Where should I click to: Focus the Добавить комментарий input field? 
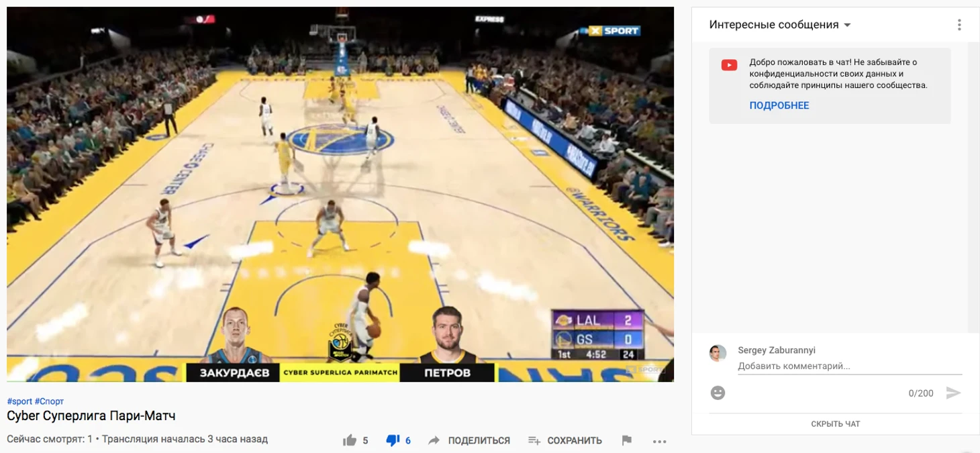point(849,366)
